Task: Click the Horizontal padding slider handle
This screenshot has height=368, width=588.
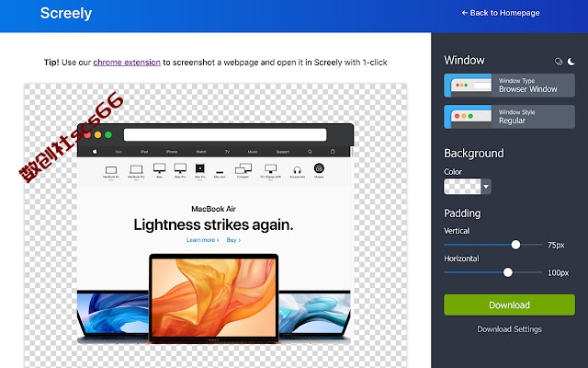Action: point(508,272)
